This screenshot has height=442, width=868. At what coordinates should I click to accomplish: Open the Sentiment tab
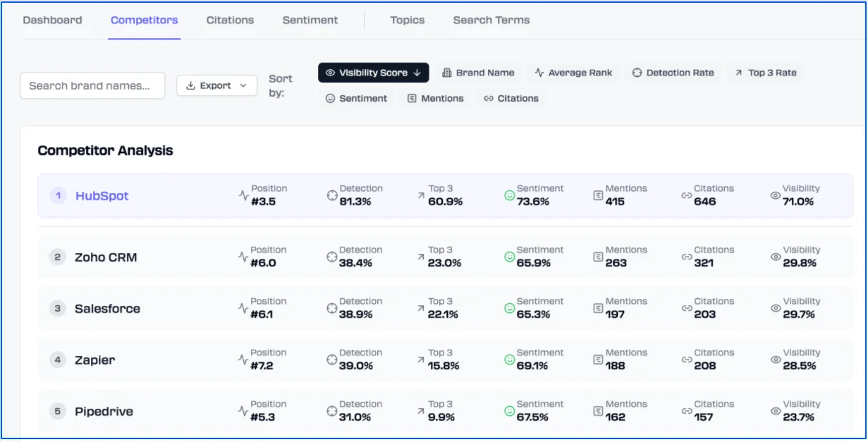(310, 20)
